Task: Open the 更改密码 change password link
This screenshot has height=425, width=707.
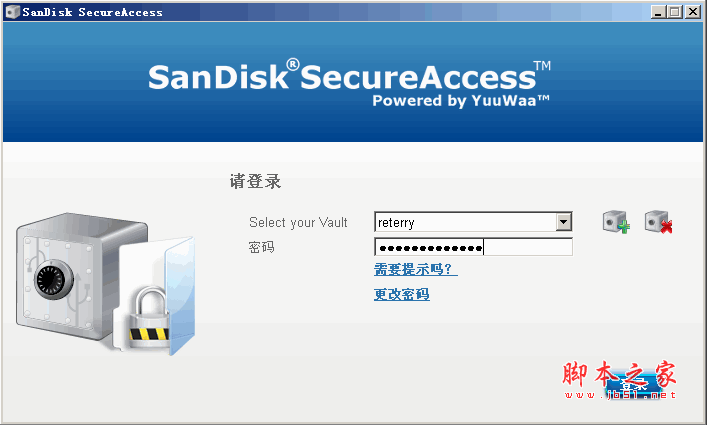Action: coord(401,294)
